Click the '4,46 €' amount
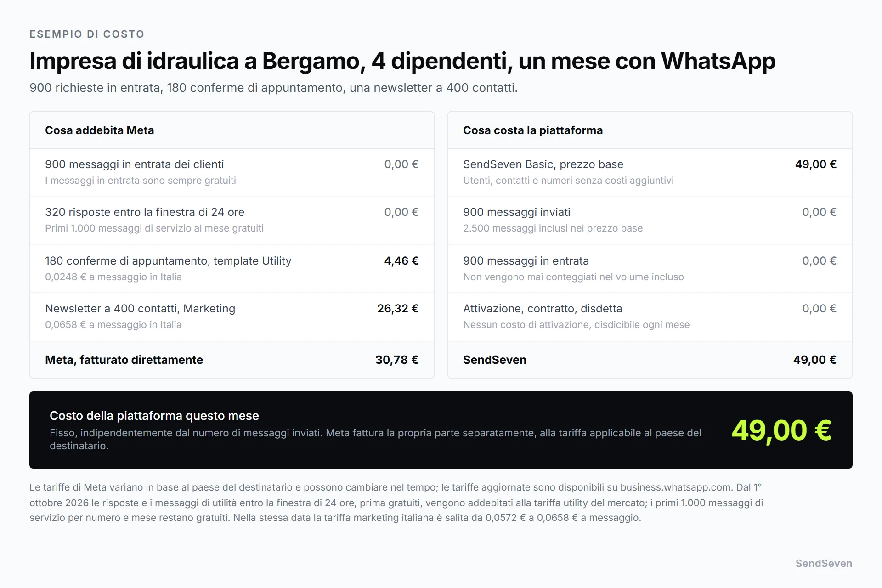This screenshot has height=588, width=882. point(401,261)
